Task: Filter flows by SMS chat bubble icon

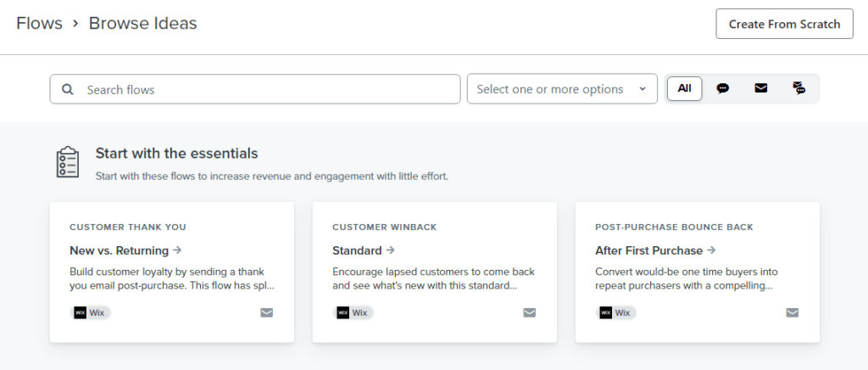Action: [x=722, y=88]
